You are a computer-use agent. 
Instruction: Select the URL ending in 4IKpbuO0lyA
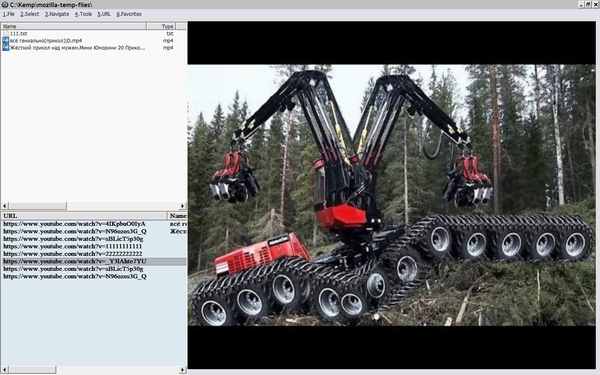74,223
